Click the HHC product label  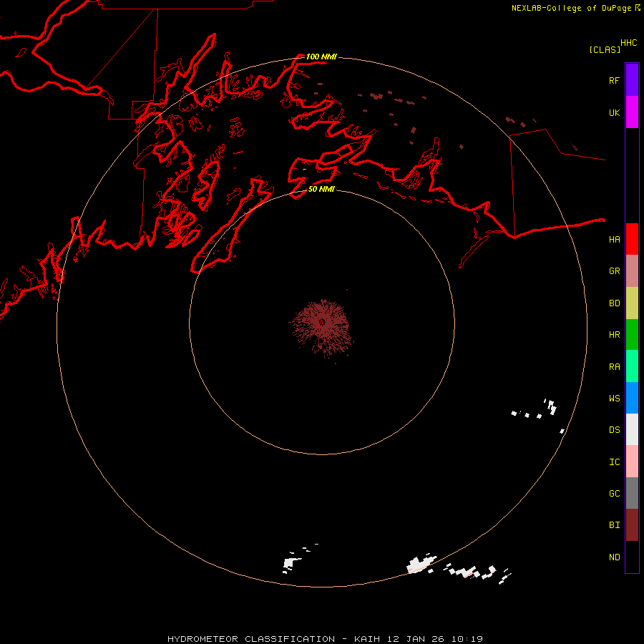628,43
